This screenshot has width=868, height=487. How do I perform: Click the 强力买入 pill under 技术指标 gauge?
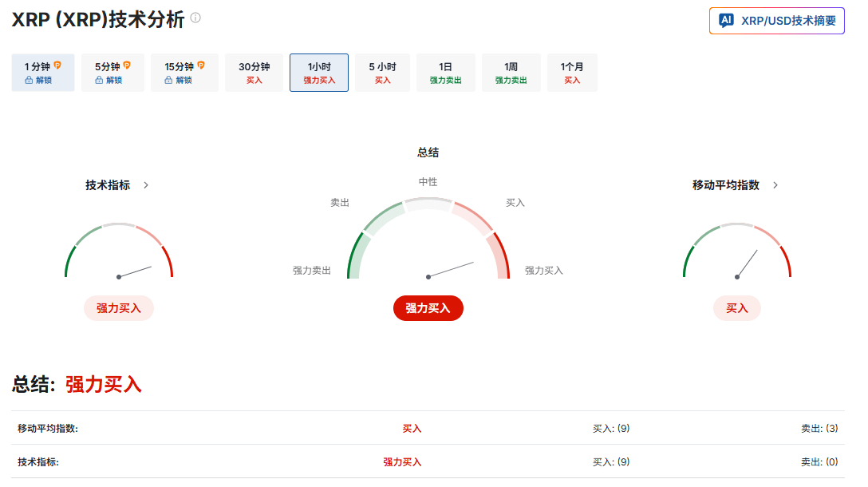(x=118, y=308)
